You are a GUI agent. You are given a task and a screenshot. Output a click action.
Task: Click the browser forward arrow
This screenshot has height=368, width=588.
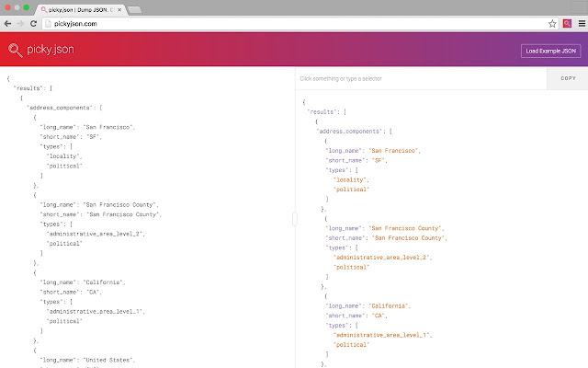[20, 24]
